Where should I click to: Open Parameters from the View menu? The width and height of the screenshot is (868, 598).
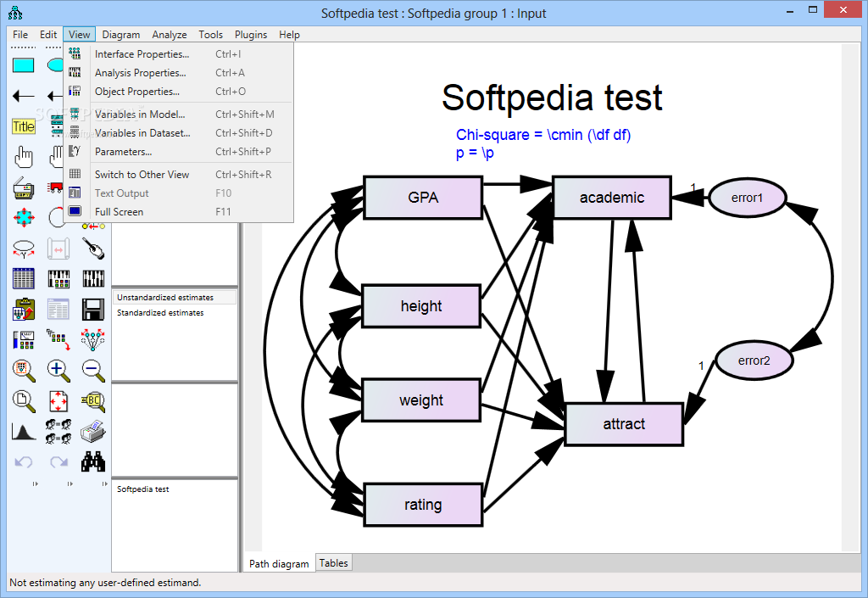coord(178,152)
